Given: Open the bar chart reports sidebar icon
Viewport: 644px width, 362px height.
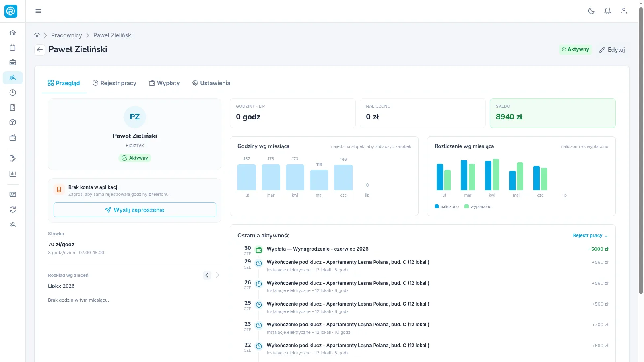Looking at the screenshot, I should pyautogui.click(x=12, y=174).
